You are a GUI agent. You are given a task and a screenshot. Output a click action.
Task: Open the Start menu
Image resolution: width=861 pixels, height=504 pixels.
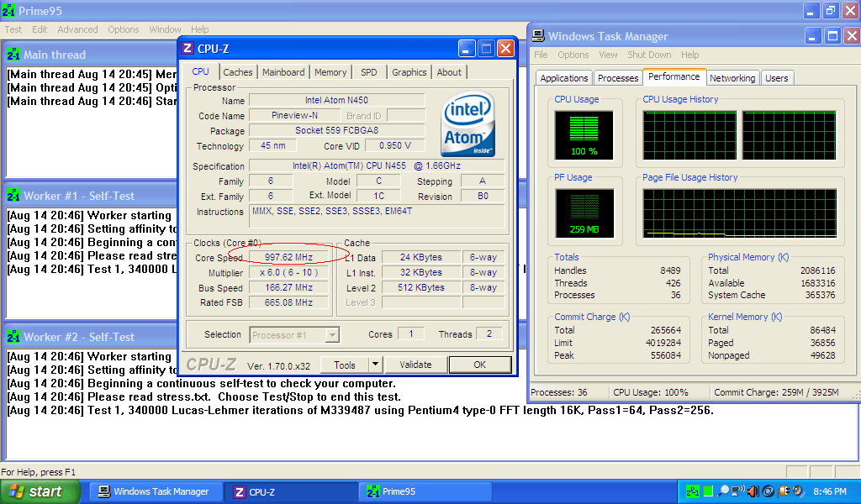40,491
